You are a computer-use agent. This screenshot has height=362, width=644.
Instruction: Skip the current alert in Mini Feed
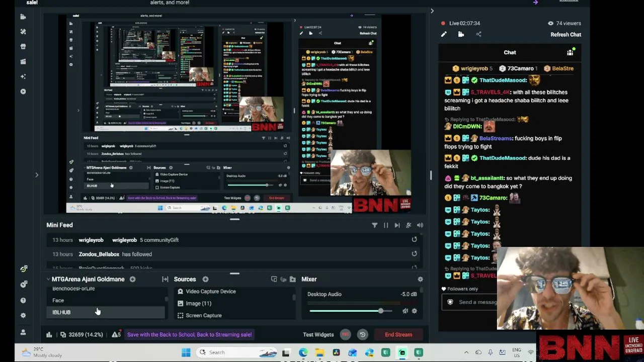(x=397, y=225)
